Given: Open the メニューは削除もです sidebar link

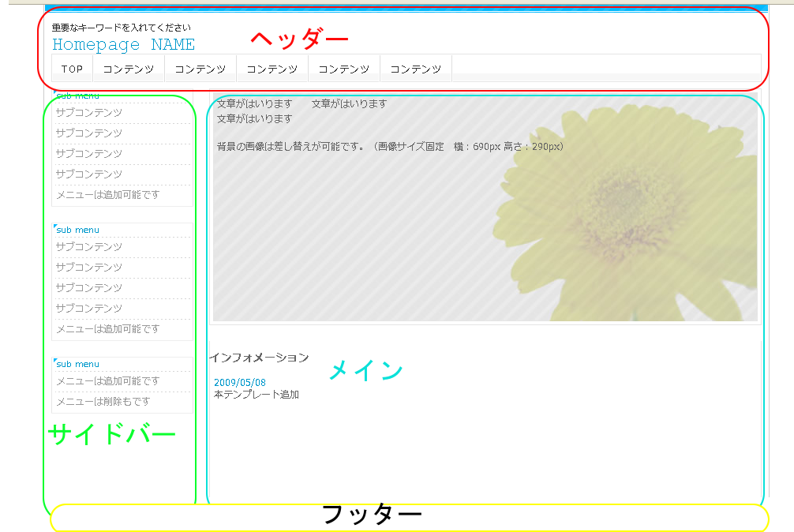Looking at the screenshot, I should [x=103, y=402].
